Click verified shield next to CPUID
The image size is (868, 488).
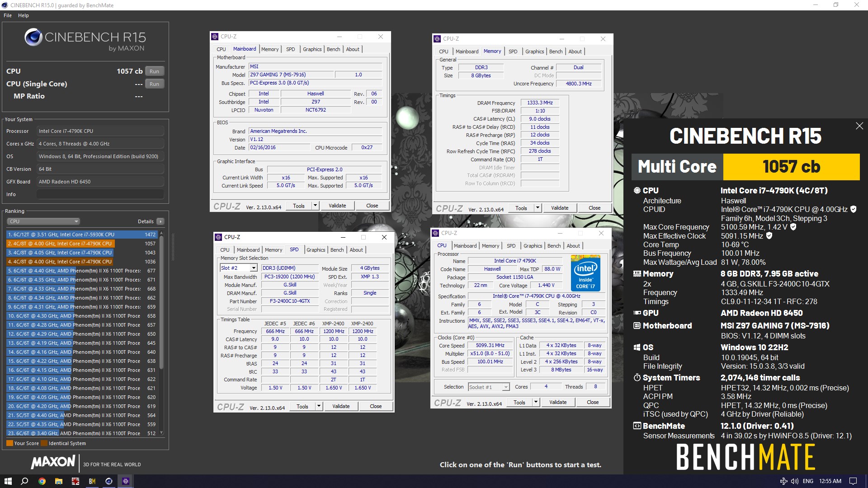click(x=853, y=209)
